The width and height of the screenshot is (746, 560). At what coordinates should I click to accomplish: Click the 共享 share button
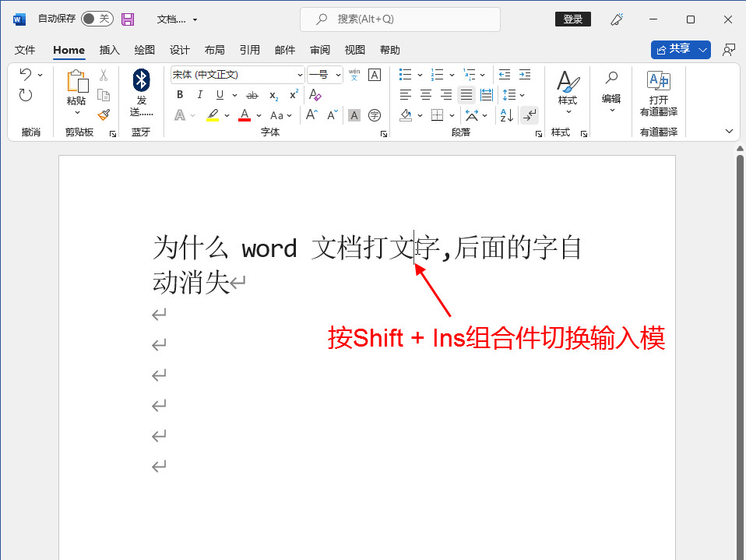coord(674,49)
